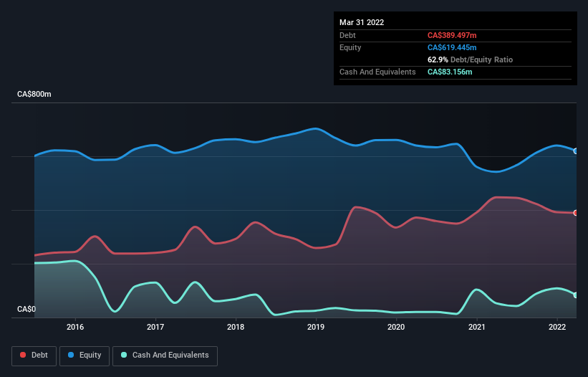Image resolution: width=588 pixels, height=377 pixels.
Task: Click the 62.9% Debt/Equity Ratio text
Action: click(x=470, y=59)
